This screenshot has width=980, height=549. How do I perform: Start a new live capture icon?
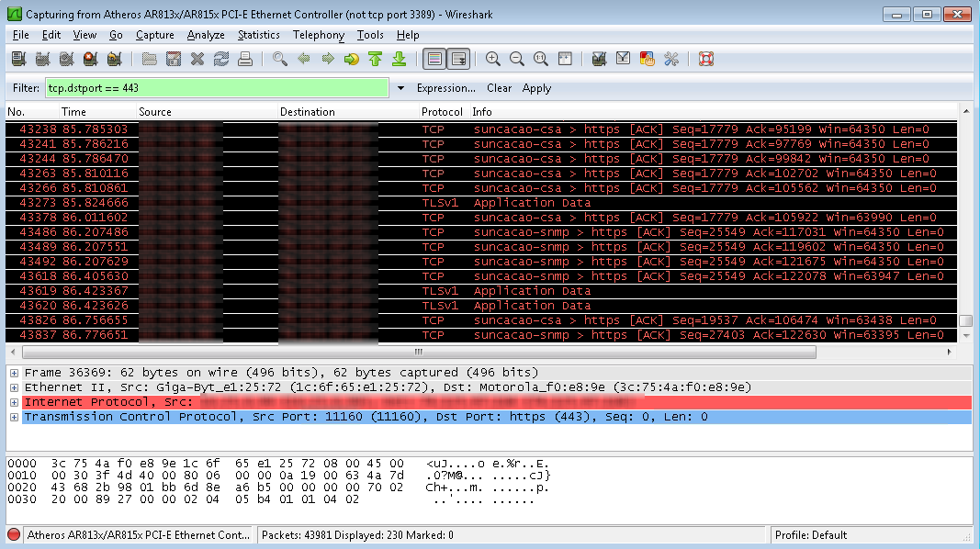tap(66, 59)
